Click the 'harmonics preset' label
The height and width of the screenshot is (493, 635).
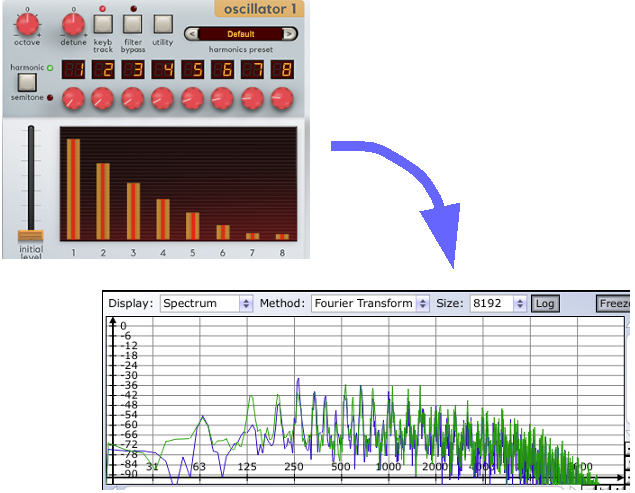pos(241,49)
